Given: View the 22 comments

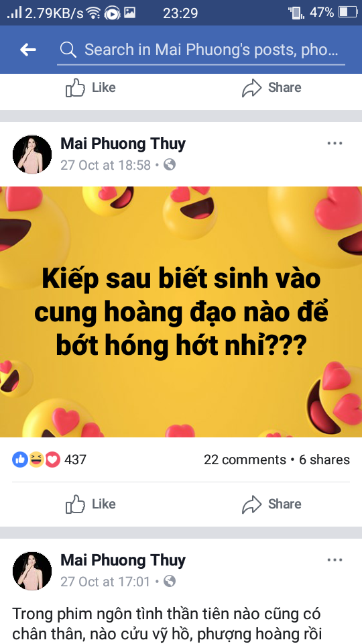Looking at the screenshot, I should pyautogui.click(x=245, y=460).
